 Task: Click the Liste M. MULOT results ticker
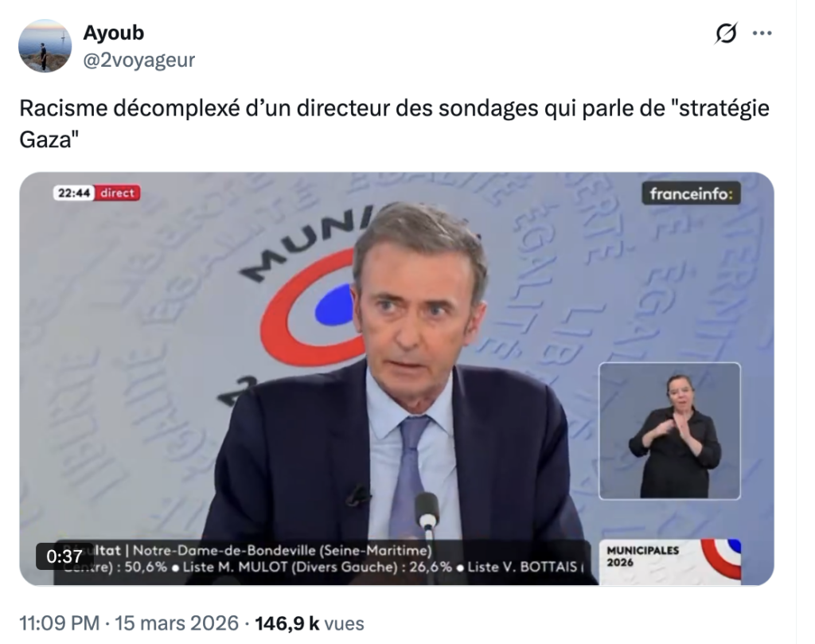pyautogui.click(x=317, y=567)
